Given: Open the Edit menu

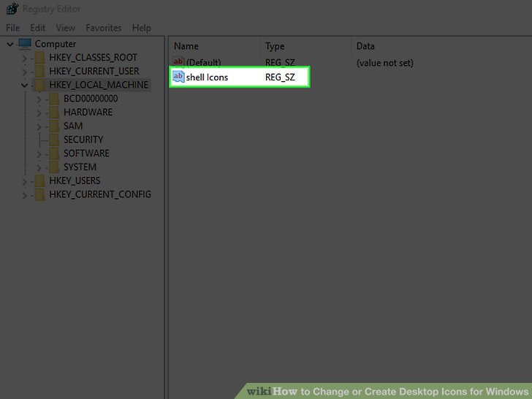Looking at the screenshot, I should click(38, 28).
